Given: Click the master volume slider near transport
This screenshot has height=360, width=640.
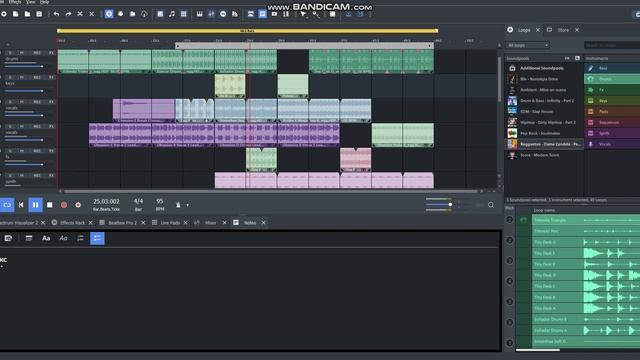Looking at the screenshot, I should pos(439,204).
